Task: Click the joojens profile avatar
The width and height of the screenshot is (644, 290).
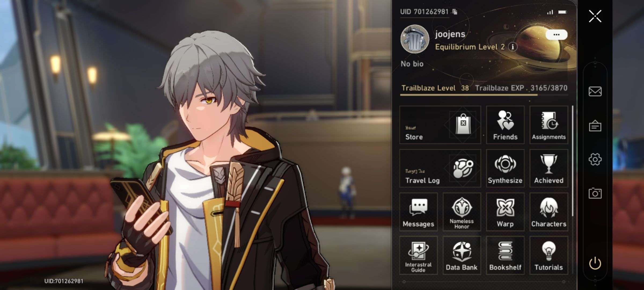Action: (415, 39)
